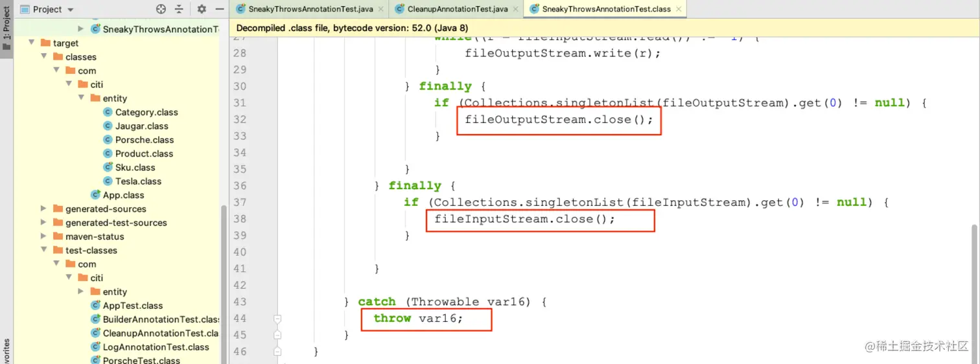The width and height of the screenshot is (980, 364).
Task: Click the Product.class file icon
Action: [108, 154]
